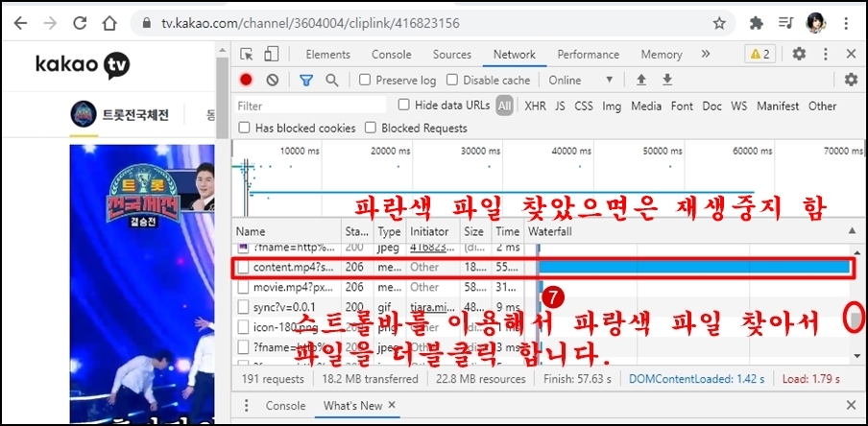Screen dimensions: 868x426
Task: Reload the current page
Action: 81,23
